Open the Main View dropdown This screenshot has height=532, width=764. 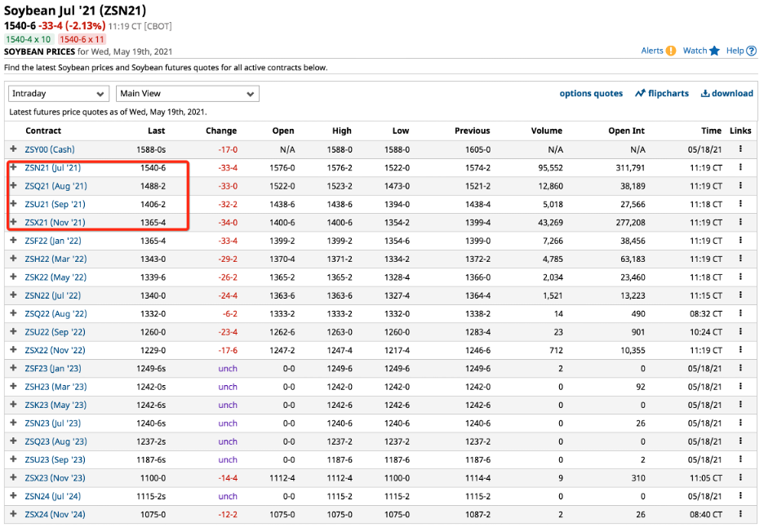pyautogui.click(x=188, y=94)
